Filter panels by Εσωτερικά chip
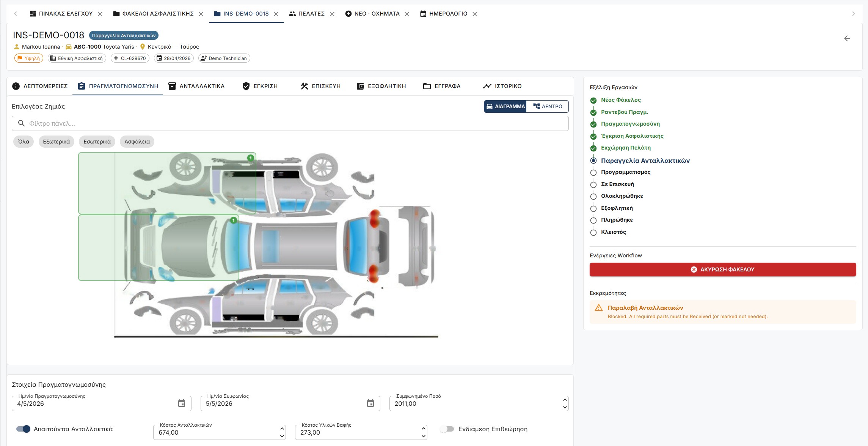 pos(97,142)
